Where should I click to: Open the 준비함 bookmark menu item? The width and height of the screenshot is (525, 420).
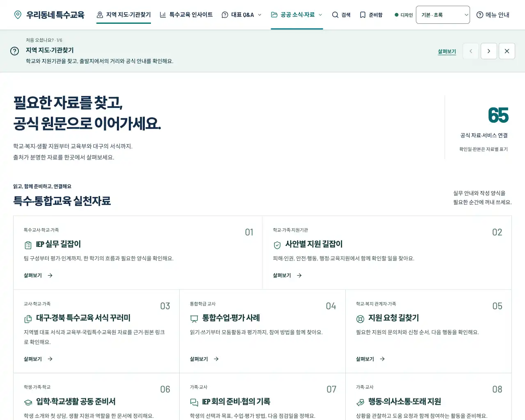[371, 15]
